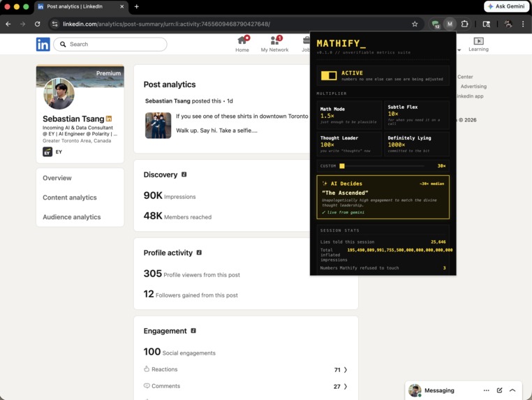The width and height of the screenshot is (532, 400).
Task: Open the post thumbnail image
Action: (x=158, y=125)
